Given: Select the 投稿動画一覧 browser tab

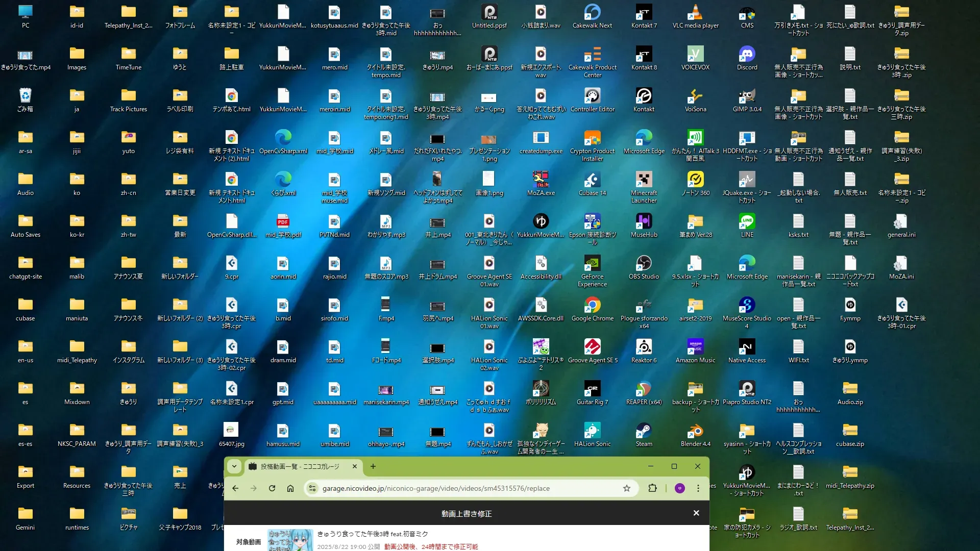Looking at the screenshot, I should 300,466.
